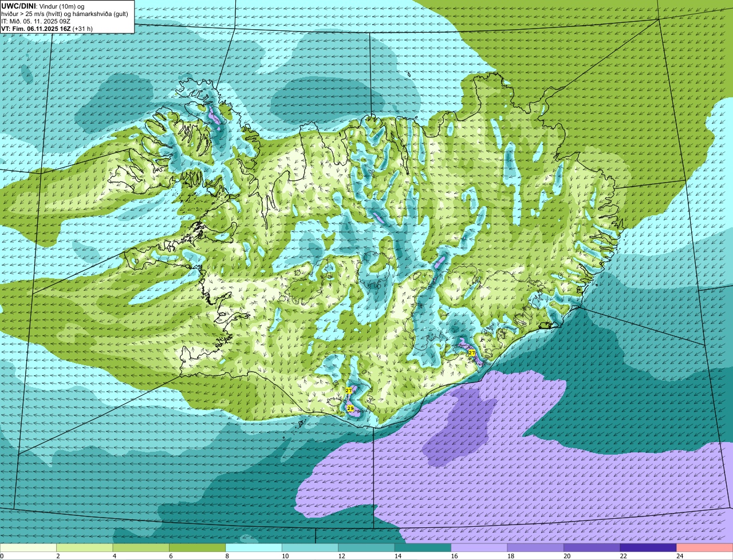Viewport: 733px width, 560px height.
Task: Select the 8–10 m/s cyan legend swatch
Action: coord(254,547)
